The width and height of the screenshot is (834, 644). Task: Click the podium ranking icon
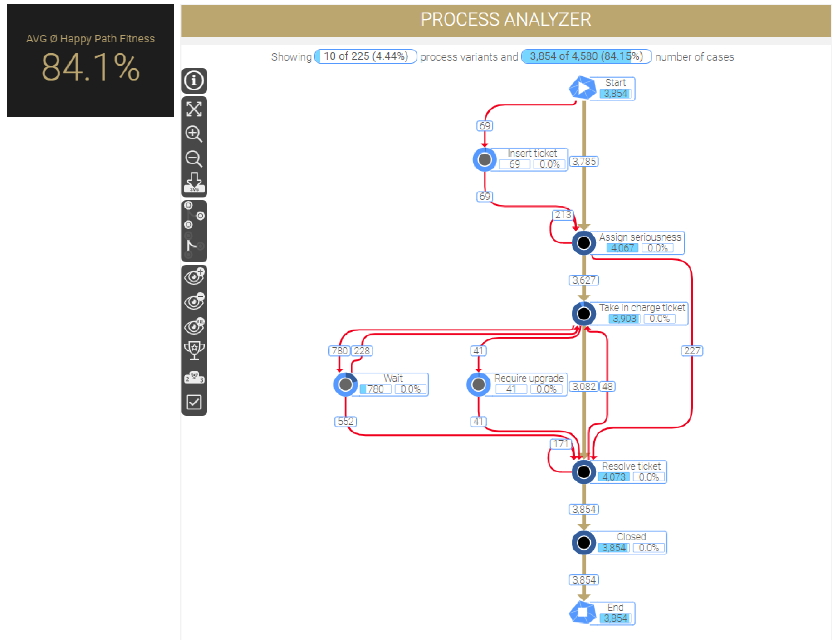[194, 377]
